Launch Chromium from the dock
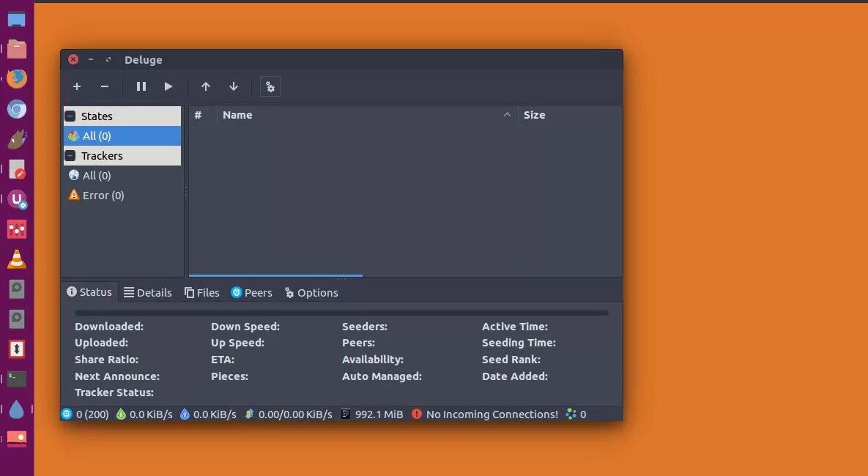The width and height of the screenshot is (868, 476). click(17, 109)
